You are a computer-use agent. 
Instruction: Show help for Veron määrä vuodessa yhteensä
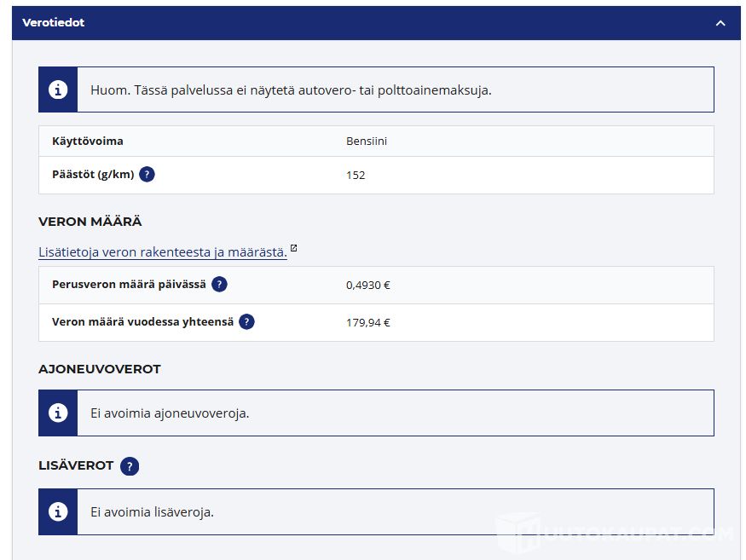pos(246,322)
